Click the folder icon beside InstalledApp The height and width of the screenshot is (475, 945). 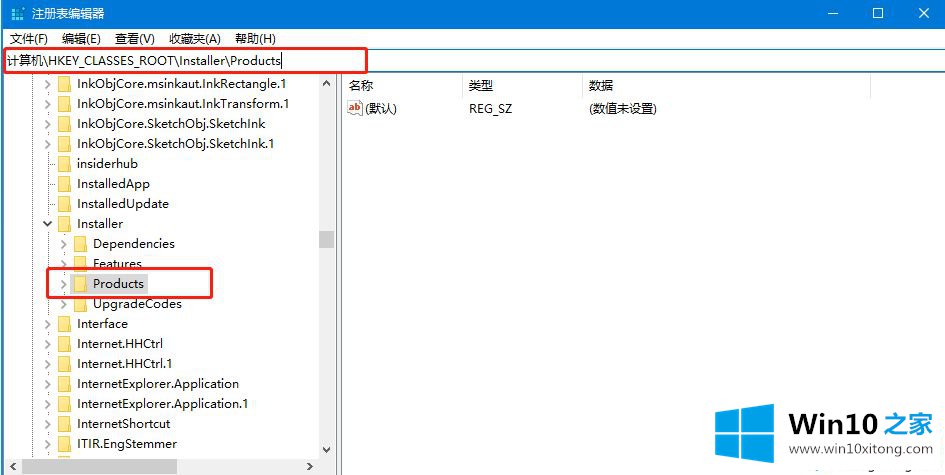[65, 184]
